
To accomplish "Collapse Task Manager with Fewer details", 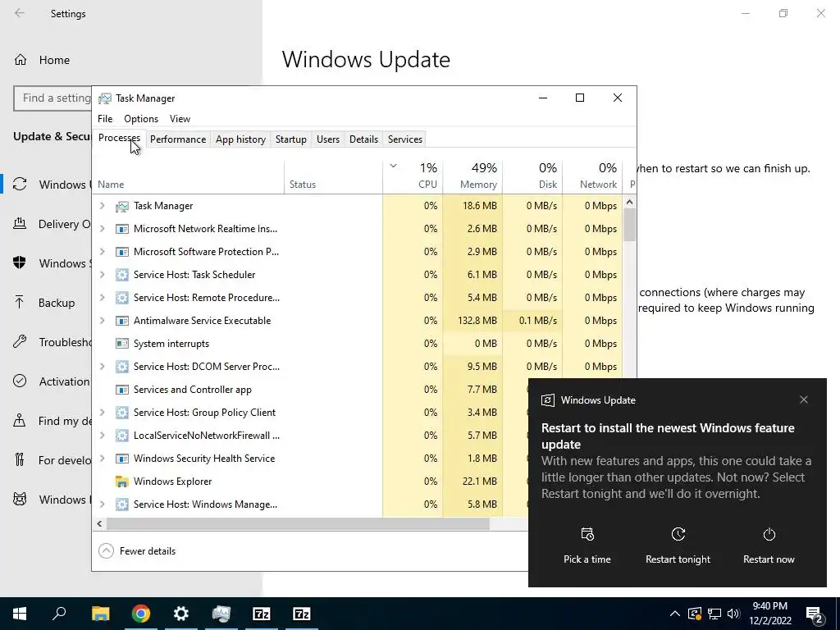I will 137,550.
